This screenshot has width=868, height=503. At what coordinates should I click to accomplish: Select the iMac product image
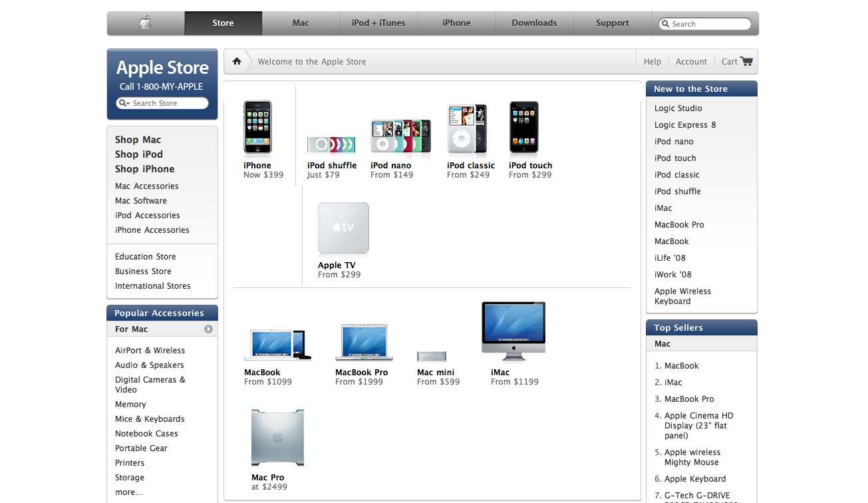(x=513, y=331)
